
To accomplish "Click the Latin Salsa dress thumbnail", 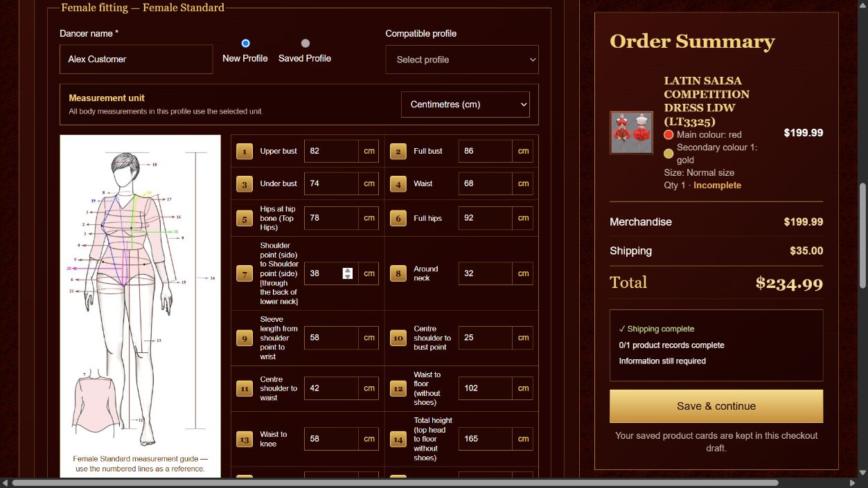I will 631,132.
